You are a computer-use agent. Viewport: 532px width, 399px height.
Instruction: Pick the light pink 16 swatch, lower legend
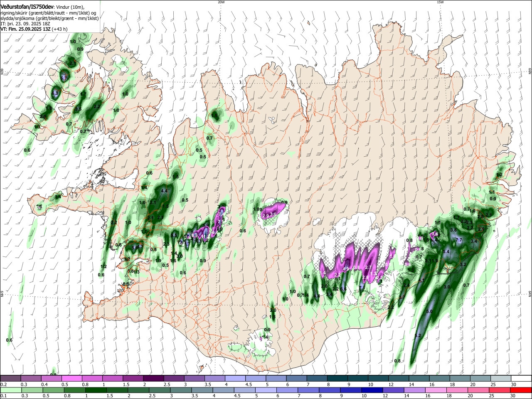click(x=436, y=390)
